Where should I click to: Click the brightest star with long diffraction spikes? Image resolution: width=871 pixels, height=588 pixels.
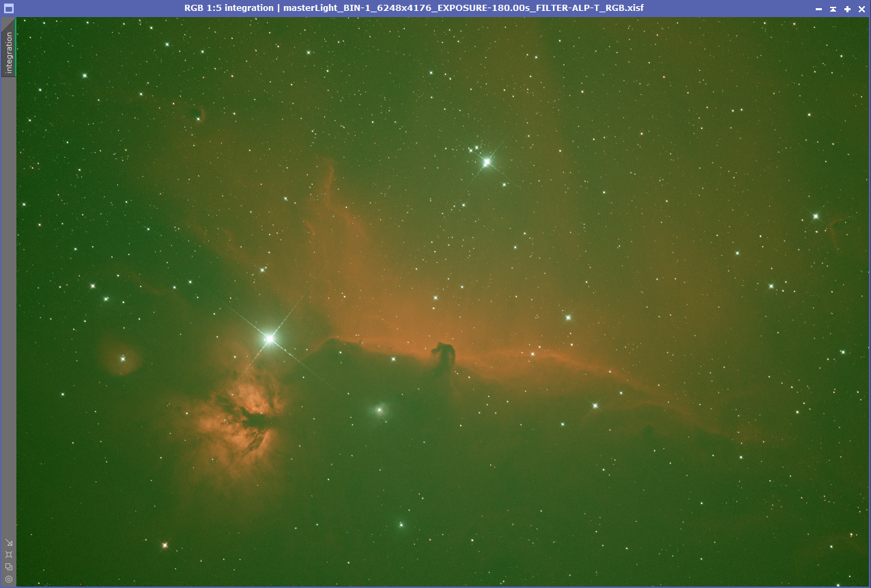[x=270, y=338]
